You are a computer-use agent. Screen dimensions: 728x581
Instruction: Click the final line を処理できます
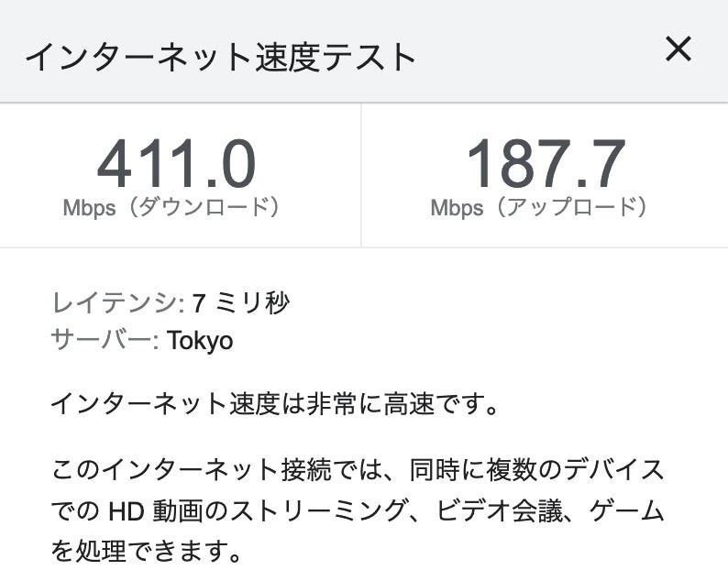147,553
